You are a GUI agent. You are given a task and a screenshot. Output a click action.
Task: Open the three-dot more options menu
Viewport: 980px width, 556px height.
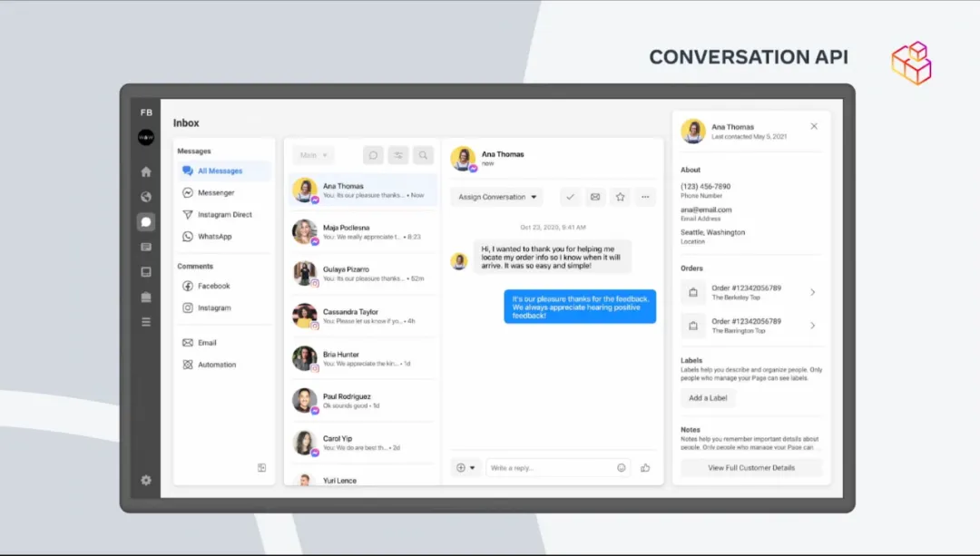pyautogui.click(x=645, y=197)
